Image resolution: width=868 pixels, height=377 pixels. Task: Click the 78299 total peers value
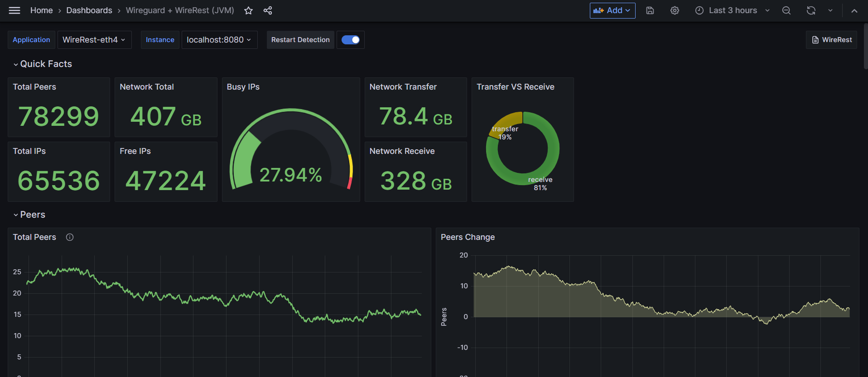pyautogui.click(x=59, y=116)
